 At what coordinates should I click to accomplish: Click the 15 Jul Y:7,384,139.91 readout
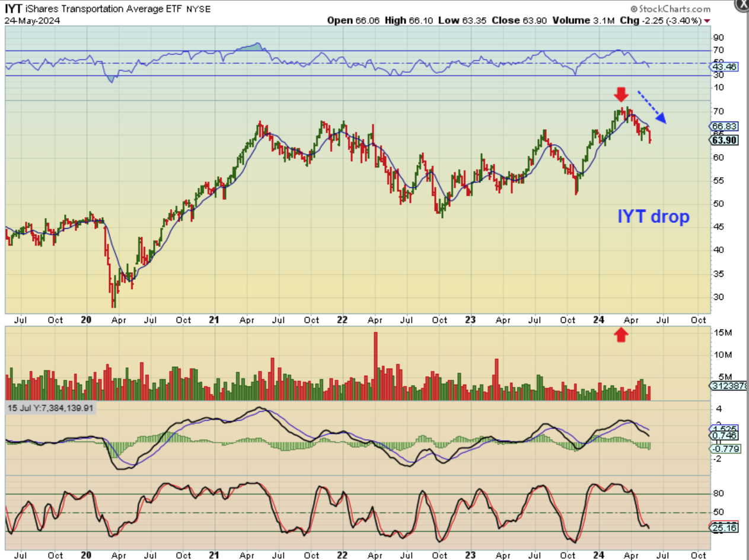[x=50, y=408]
